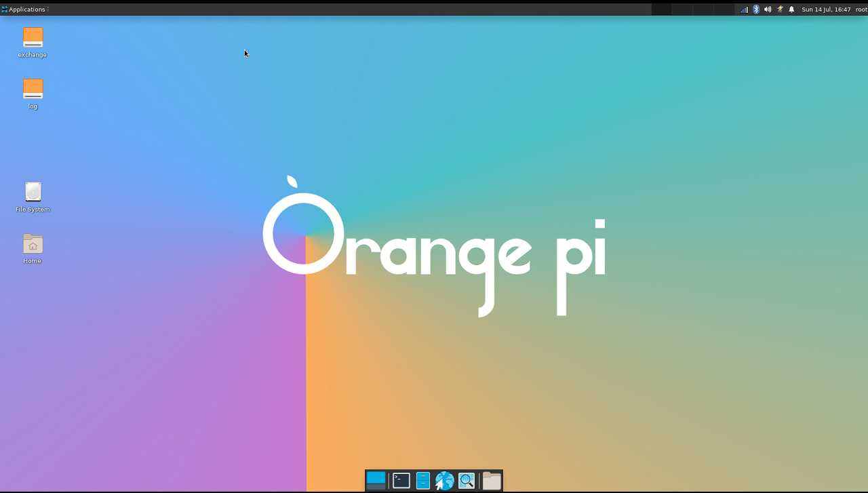This screenshot has width=868, height=493.
Task: Click the notification bell icon
Action: (x=791, y=9)
